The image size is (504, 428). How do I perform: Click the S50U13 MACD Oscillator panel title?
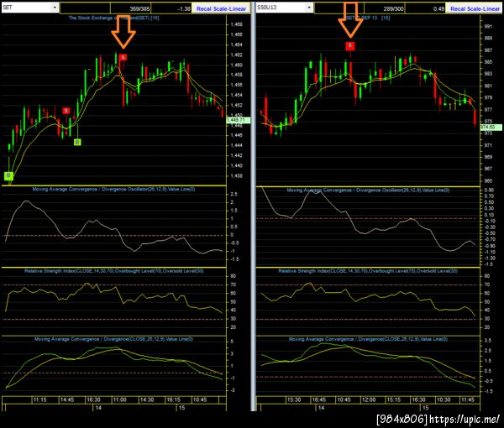(x=368, y=190)
